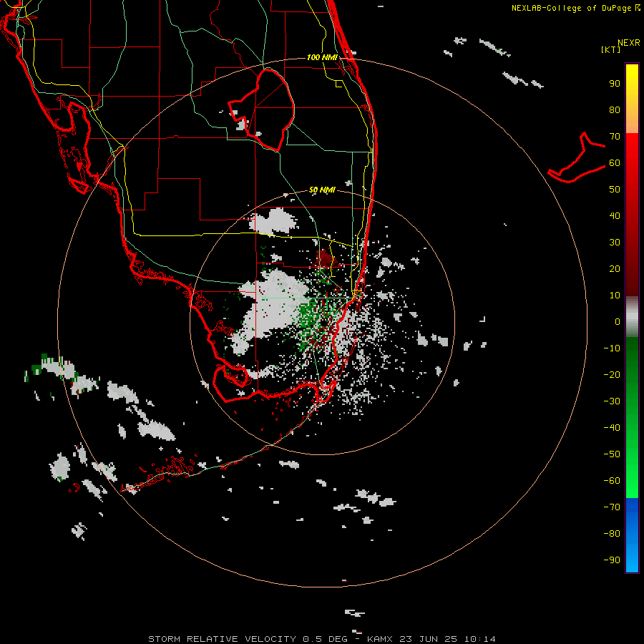
Task: Click the 10:14 timestamp in caption
Action: pyautogui.click(x=479, y=639)
